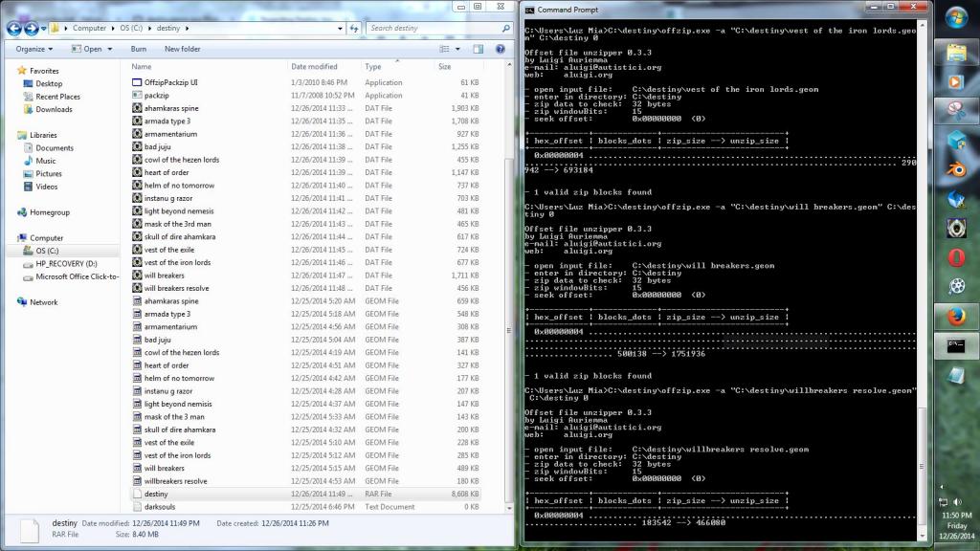Open the address bar history dropdown
Screen dimensions: 980x551
coord(340,28)
